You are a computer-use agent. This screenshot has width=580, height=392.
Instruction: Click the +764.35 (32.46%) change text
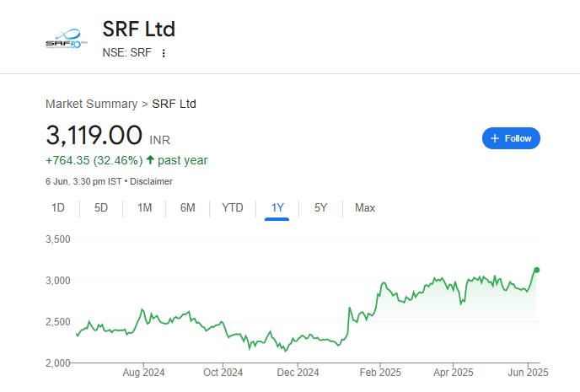[94, 160]
